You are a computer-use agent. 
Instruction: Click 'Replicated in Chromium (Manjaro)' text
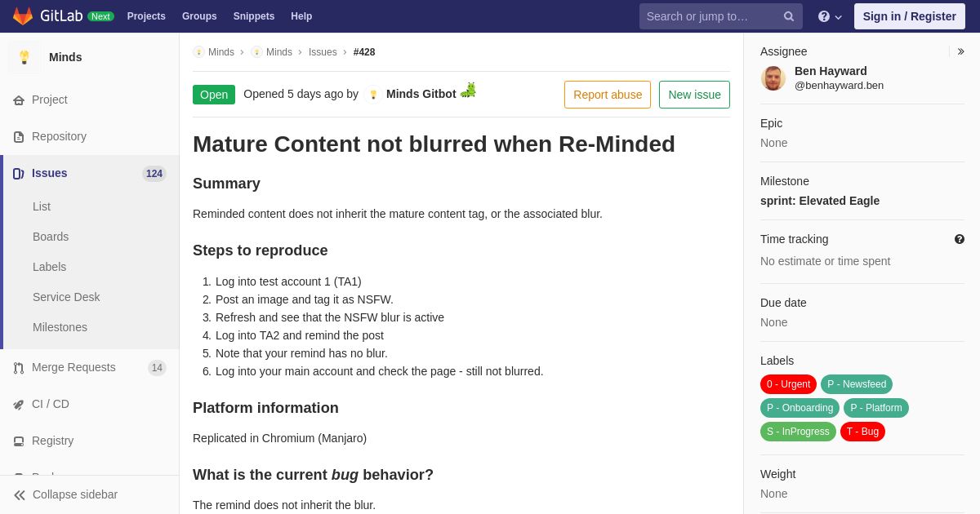pos(279,438)
